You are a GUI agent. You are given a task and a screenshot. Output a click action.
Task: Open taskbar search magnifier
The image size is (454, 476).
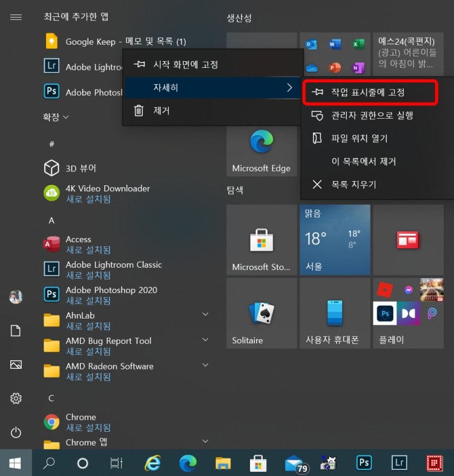click(49, 463)
